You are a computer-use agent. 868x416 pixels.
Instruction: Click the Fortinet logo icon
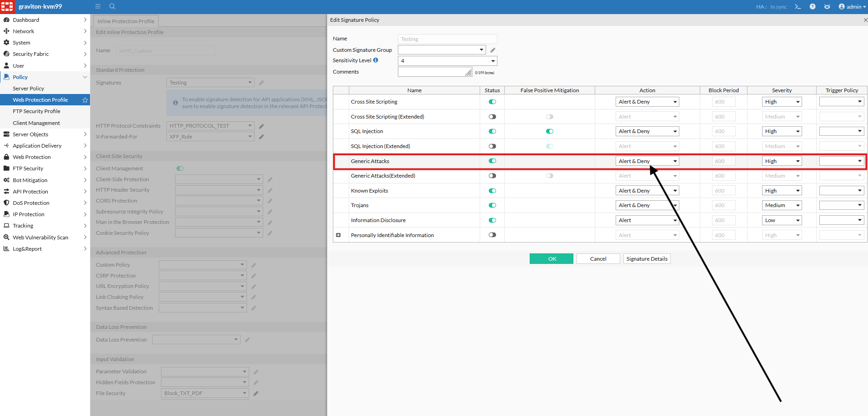click(7, 7)
